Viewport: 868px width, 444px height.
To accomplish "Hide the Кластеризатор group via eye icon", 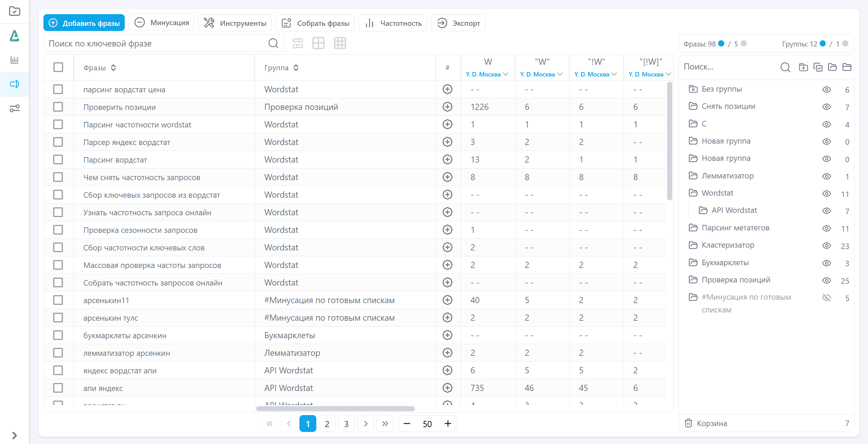I will tap(826, 246).
